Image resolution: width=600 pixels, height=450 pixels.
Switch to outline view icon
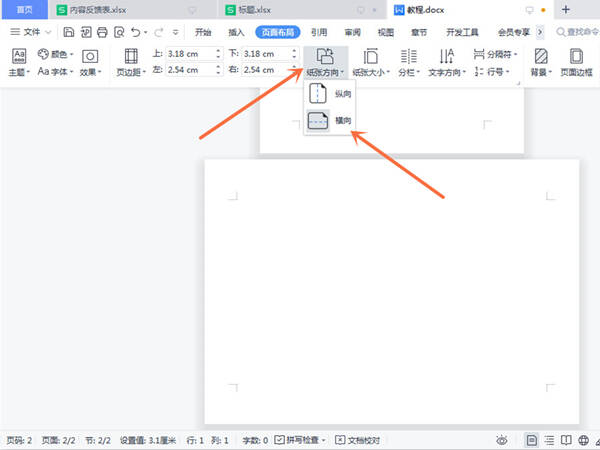(549, 440)
